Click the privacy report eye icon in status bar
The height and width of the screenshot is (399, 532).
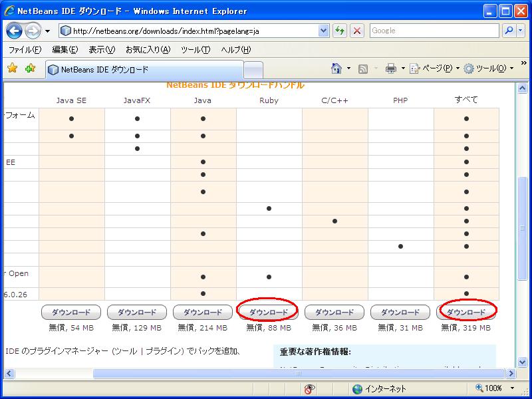pyautogui.click(x=309, y=389)
